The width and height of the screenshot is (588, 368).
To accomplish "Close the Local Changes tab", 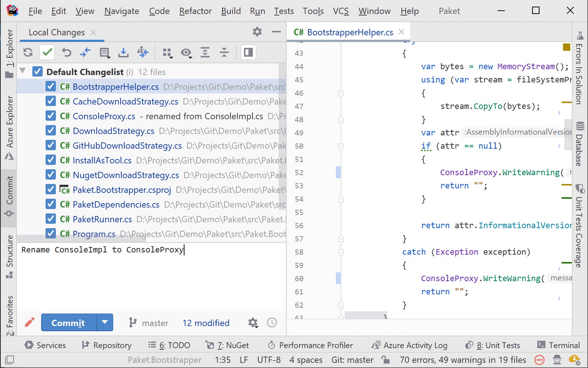I will click(93, 32).
